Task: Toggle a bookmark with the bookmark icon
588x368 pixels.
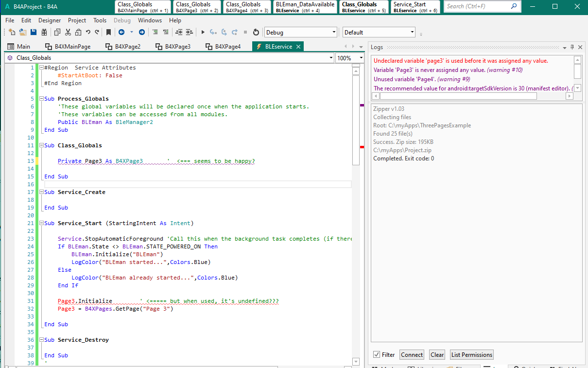Action: tap(108, 32)
